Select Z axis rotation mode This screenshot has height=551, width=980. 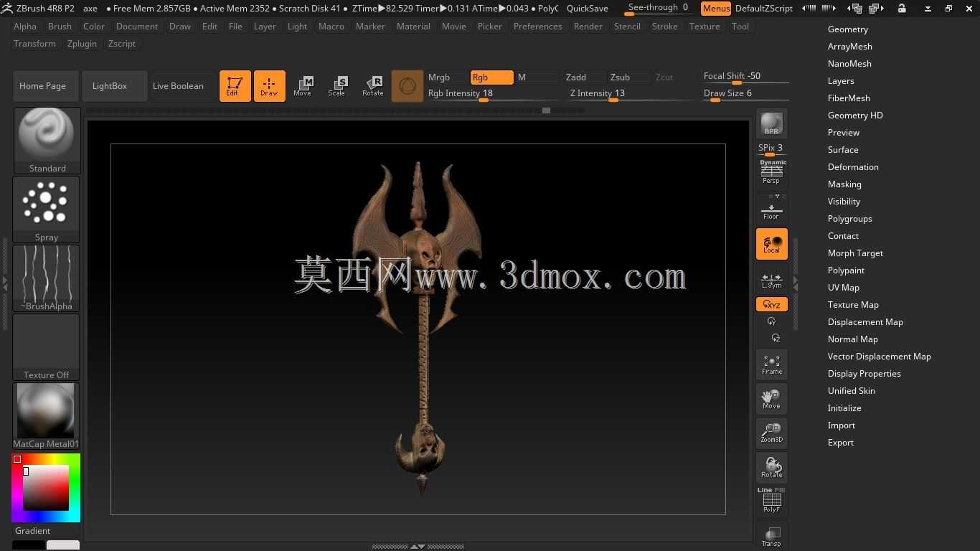776,337
